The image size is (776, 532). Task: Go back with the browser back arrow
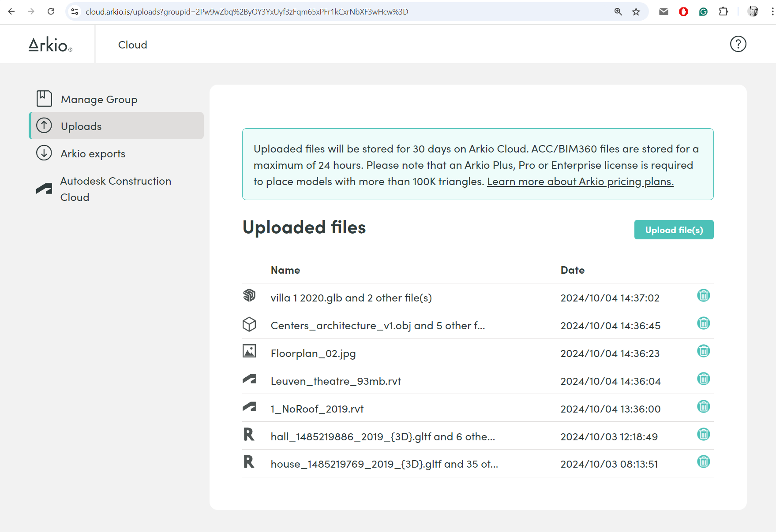pyautogui.click(x=11, y=11)
